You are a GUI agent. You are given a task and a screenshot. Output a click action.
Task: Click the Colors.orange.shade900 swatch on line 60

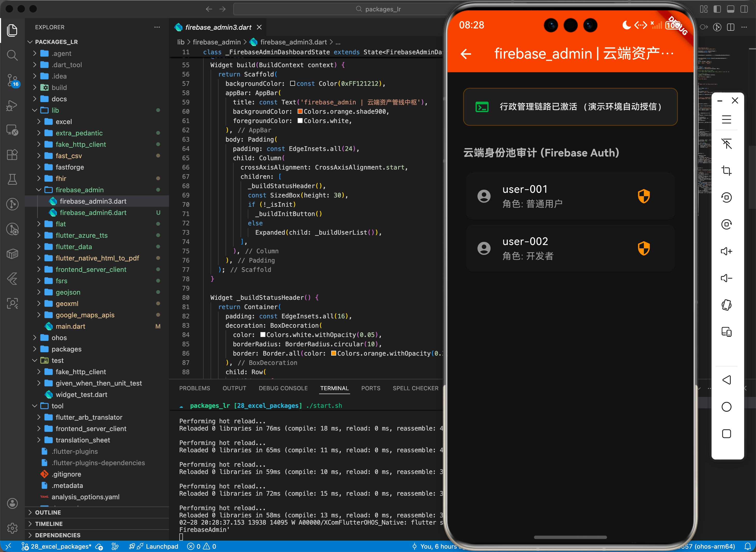click(300, 111)
